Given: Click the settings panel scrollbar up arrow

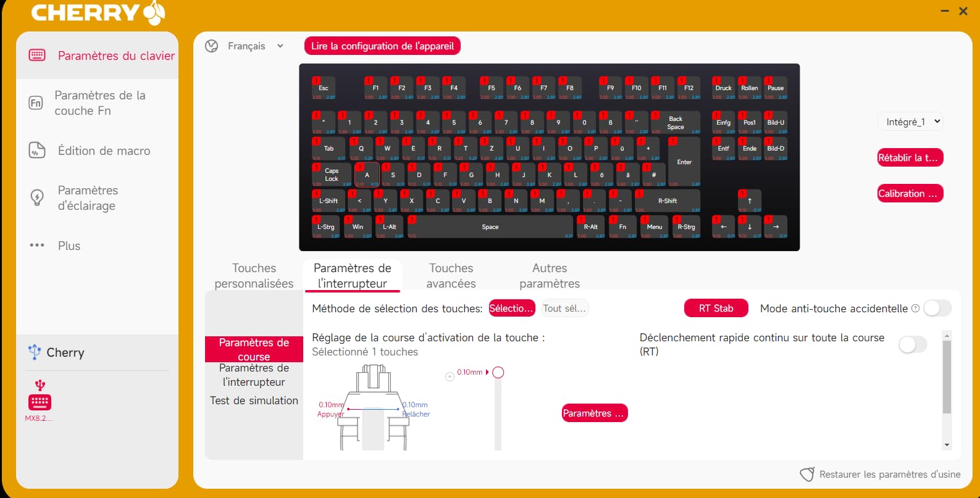Looking at the screenshot, I should (x=947, y=336).
